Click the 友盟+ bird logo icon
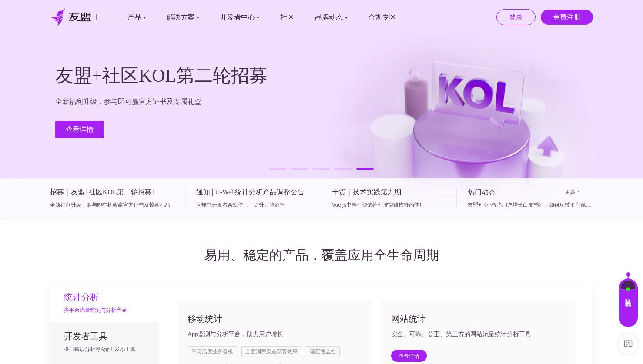The image size is (643, 364). (58, 17)
